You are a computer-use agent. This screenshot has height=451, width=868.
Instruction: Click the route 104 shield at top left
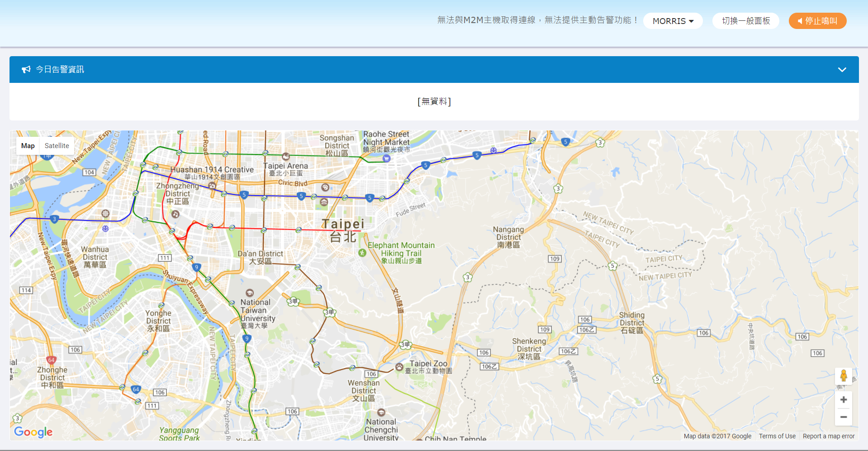pos(89,172)
